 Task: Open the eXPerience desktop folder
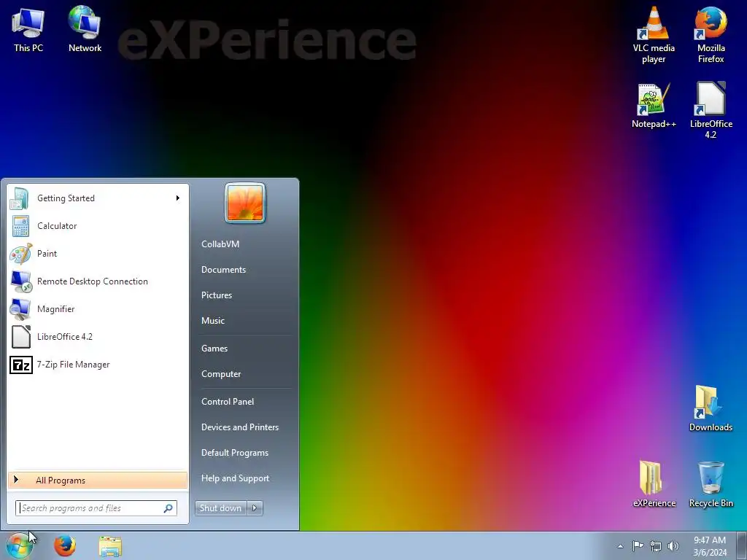click(x=654, y=484)
